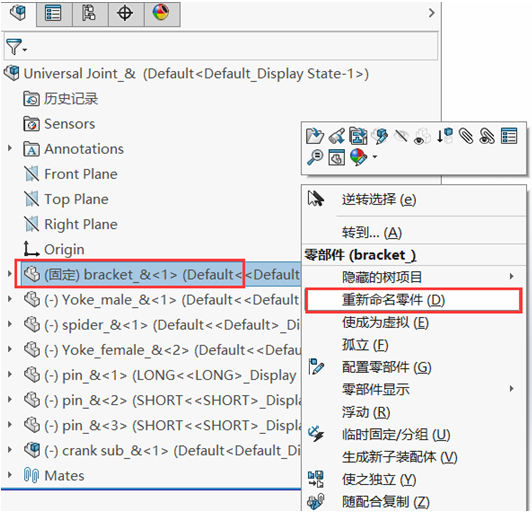Screen dimensions: 532x514
Task: Click the View Mates paperclip icon
Action: pyautogui.click(x=466, y=136)
